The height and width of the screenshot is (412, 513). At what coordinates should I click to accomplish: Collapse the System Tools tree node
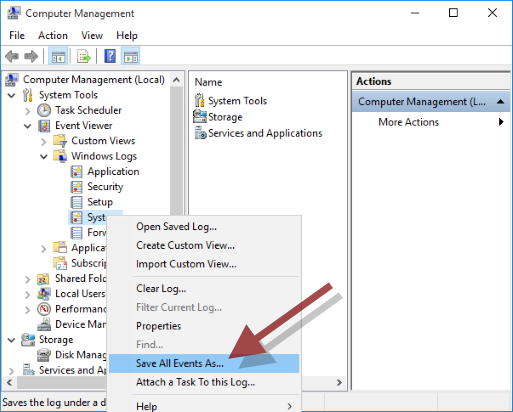[x=12, y=96]
